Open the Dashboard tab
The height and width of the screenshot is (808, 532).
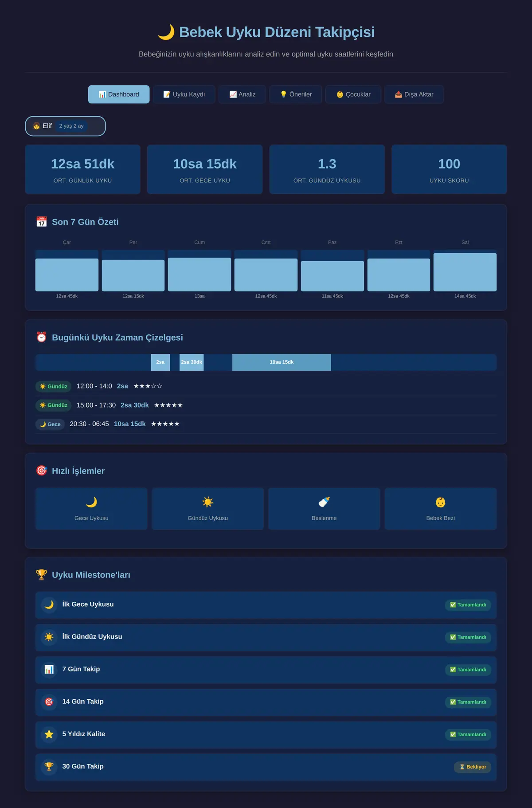pyautogui.click(x=119, y=94)
